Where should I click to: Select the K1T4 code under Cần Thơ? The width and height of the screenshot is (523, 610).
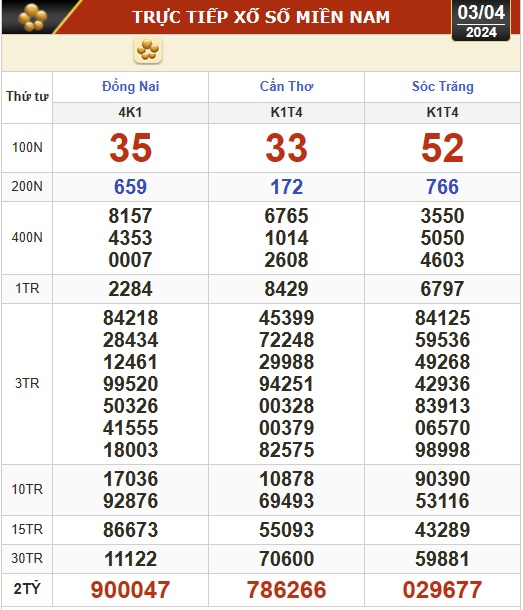(286, 112)
